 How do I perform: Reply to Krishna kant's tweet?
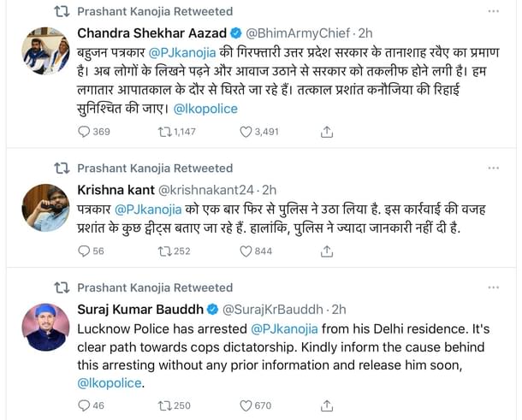(x=84, y=251)
